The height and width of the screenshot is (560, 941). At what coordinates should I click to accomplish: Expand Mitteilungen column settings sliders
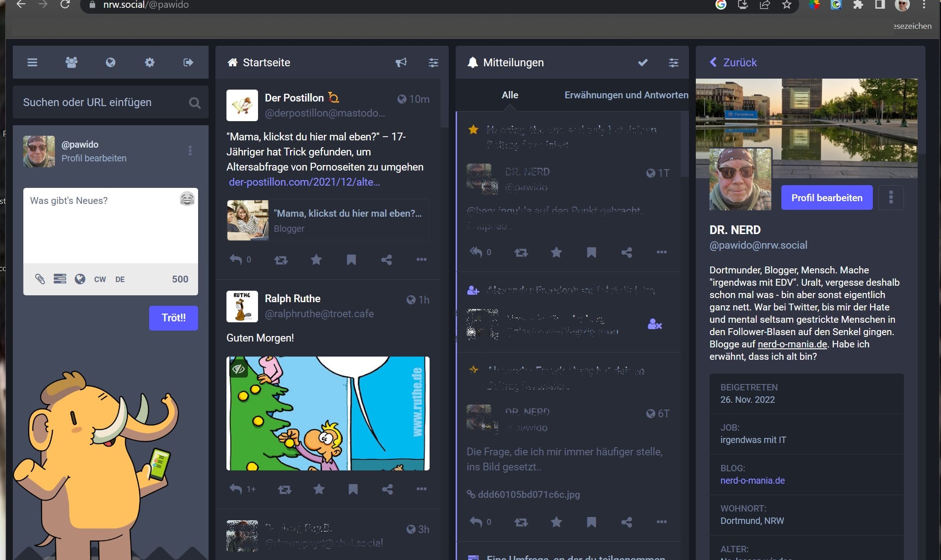point(673,63)
